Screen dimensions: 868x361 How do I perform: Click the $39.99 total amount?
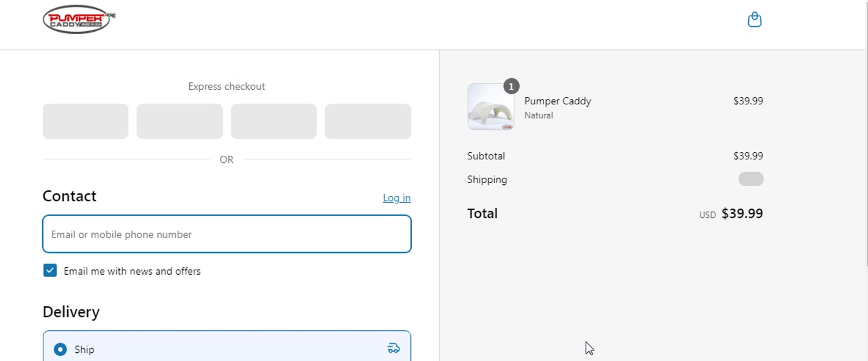click(x=742, y=213)
